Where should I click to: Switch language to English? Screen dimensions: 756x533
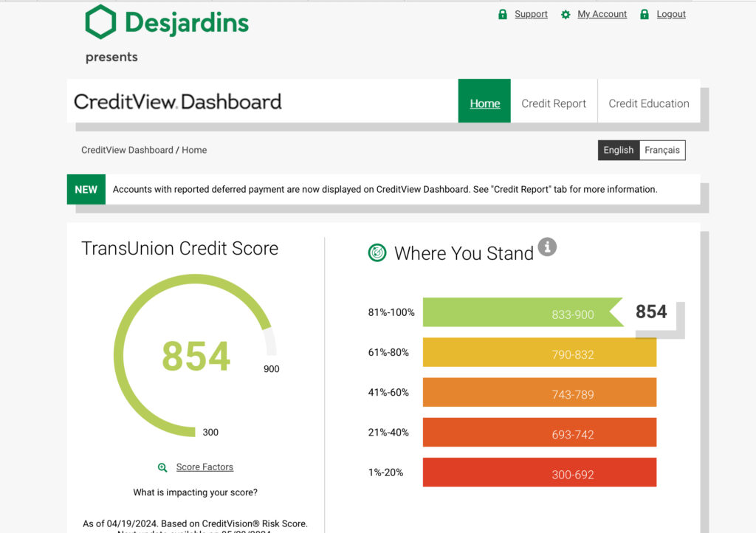(618, 150)
